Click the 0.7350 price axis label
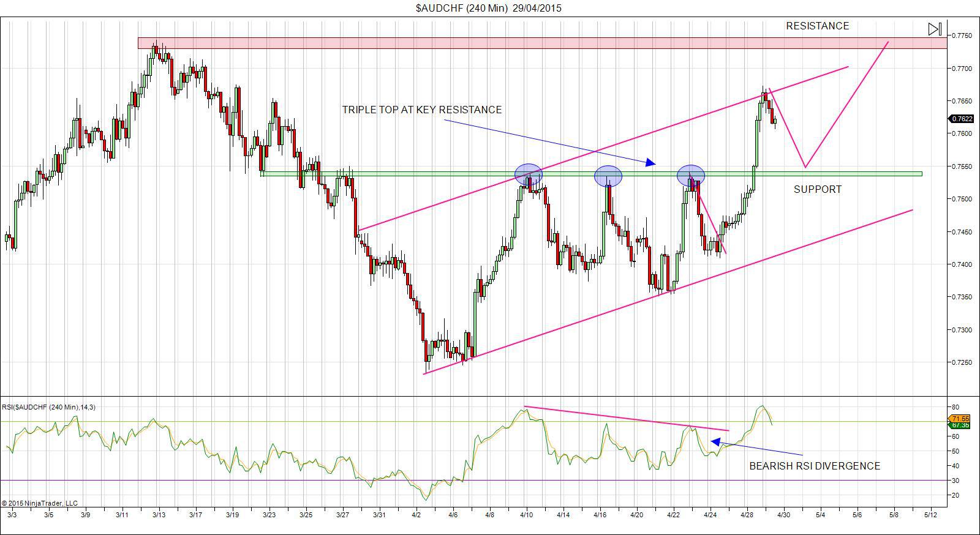 [962, 297]
